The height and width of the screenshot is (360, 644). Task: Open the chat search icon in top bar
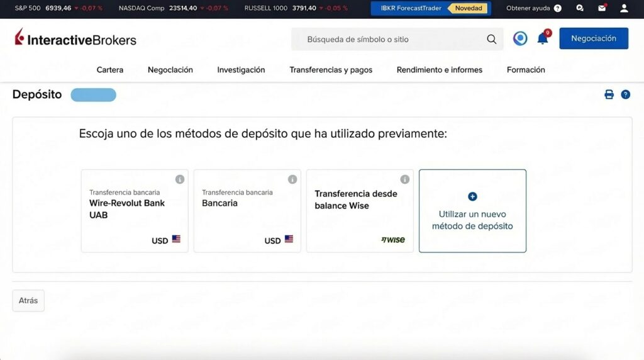579,8
